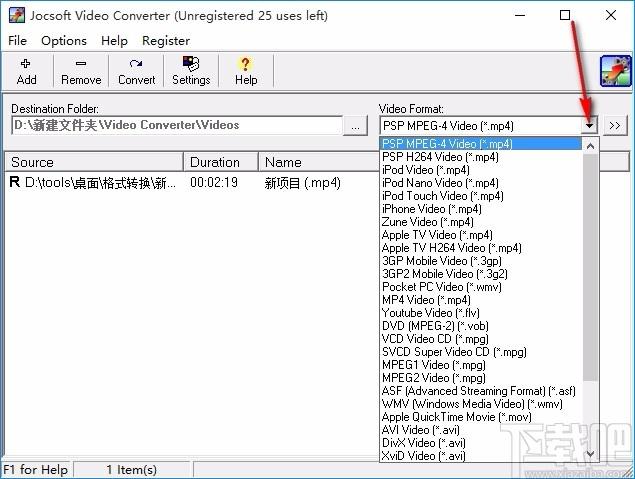Pick MPEG2 Video (*.mpg)
The width and height of the screenshot is (635, 479).
point(481,378)
